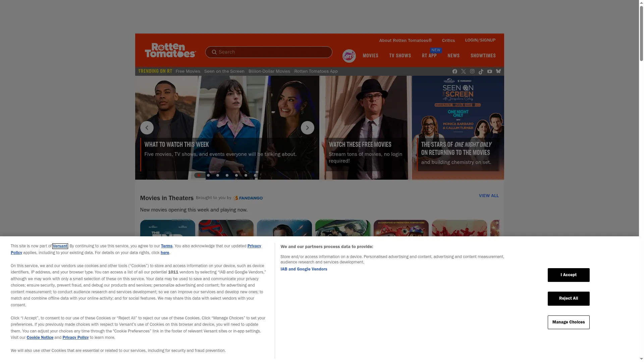This screenshot has width=644, height=362.
Task: Select the second carousel dot
Action: click(208, 175)
